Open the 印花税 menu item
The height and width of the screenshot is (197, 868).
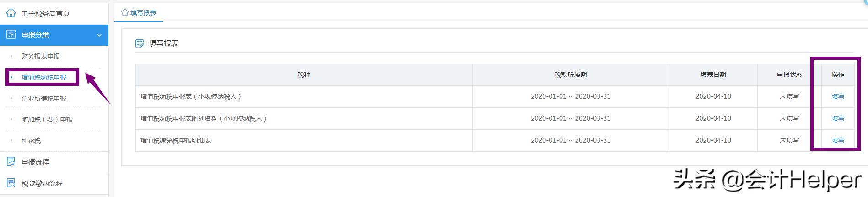[x=31, y=140]
